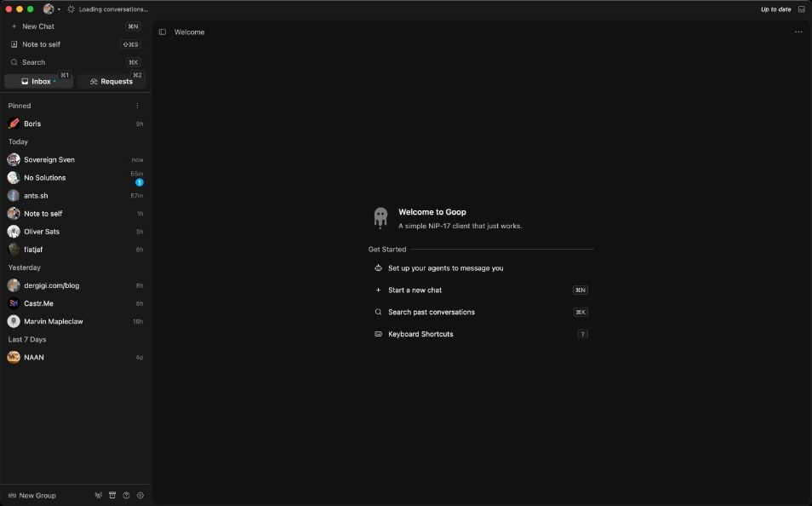
Task: Click the Castr.Me avatar icon
Action: pyautogui.click(x=14, y=303)
